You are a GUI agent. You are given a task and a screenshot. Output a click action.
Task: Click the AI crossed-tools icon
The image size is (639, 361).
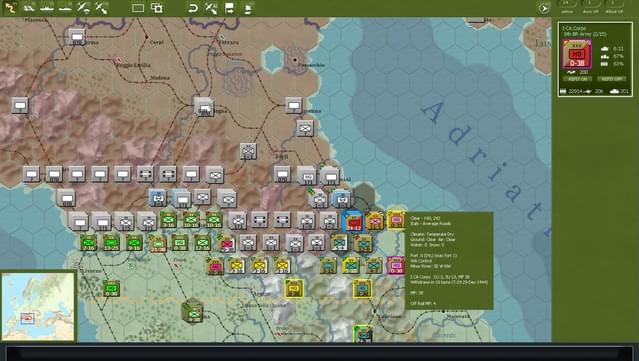pyautogui.click(x=211, y=8)
